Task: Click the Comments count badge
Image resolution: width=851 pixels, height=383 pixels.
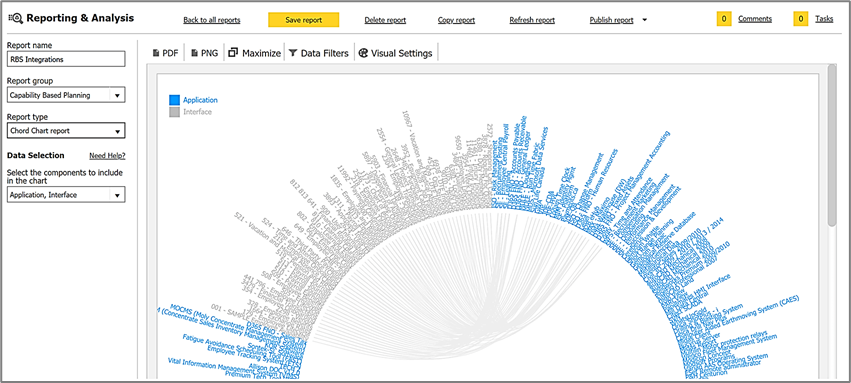Action: [723, 19]
